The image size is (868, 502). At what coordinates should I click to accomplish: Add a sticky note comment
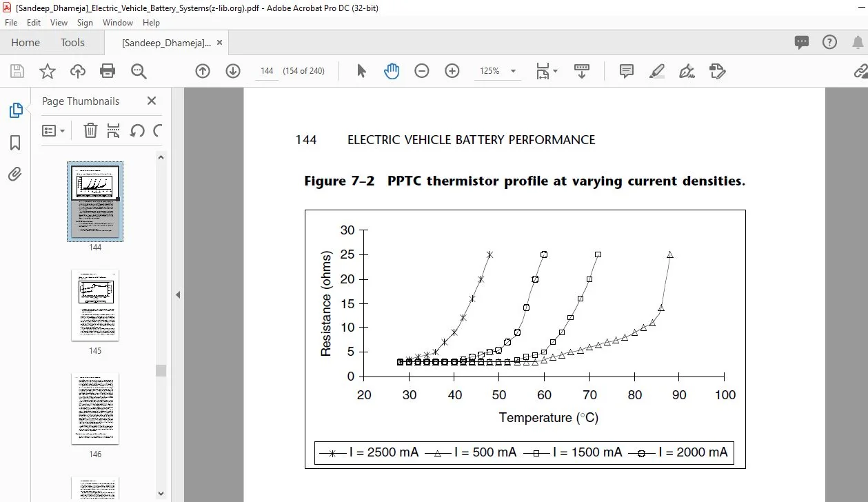coord(626,71)
